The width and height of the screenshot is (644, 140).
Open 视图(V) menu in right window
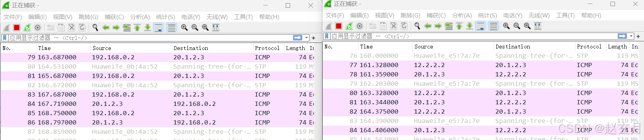(384, 16)
